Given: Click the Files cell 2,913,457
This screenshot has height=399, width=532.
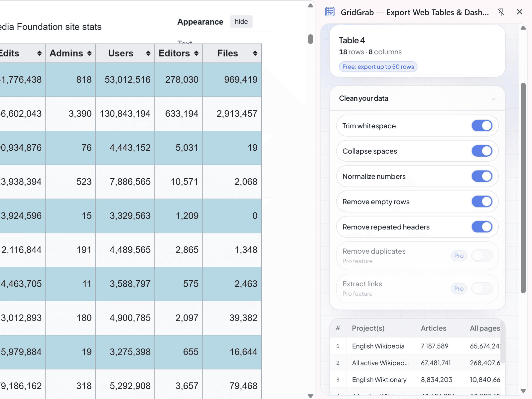Looking at the screenshot, I should 232,114.
